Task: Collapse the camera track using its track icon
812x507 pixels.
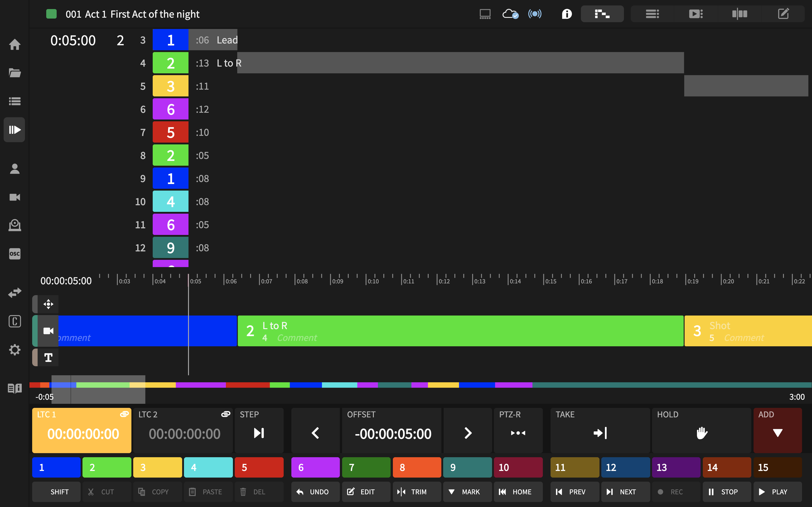Action: click(x=48, y=331)
